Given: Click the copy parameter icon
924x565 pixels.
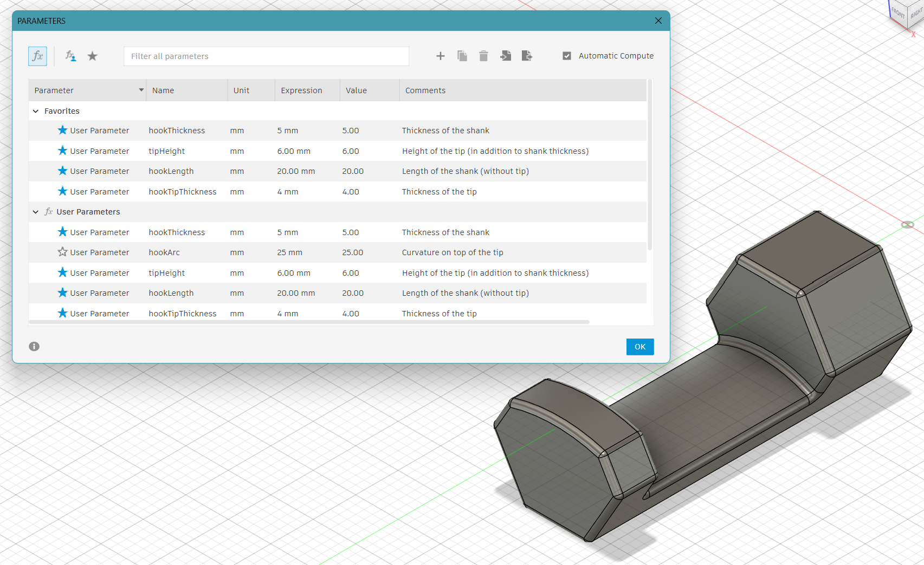Looking at the screenshot, I should click(x=462, y=56).
